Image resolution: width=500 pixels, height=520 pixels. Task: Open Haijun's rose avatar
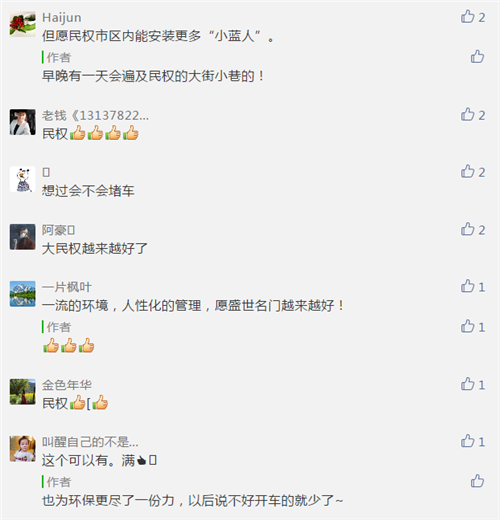click(x=22, y=24)
